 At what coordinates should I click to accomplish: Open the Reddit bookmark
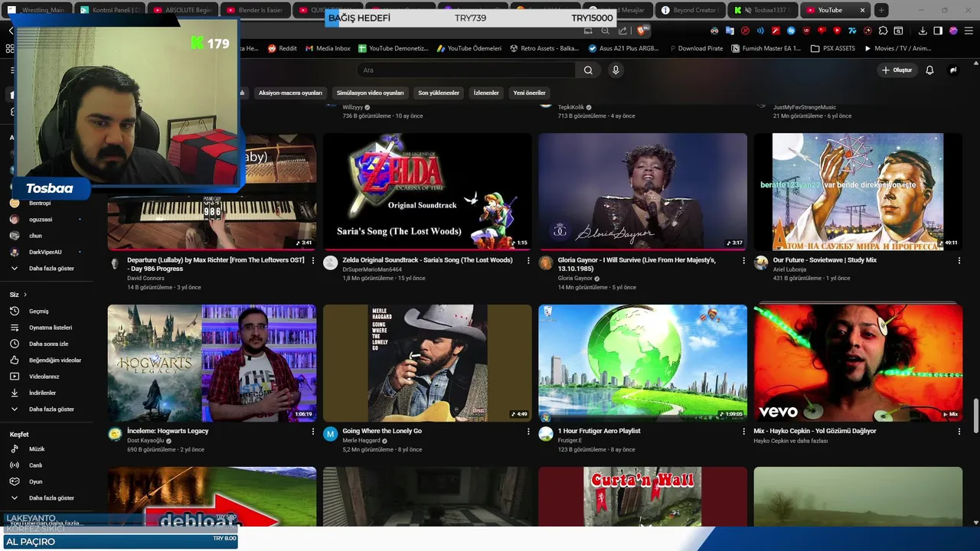click(x=282, y=48)
